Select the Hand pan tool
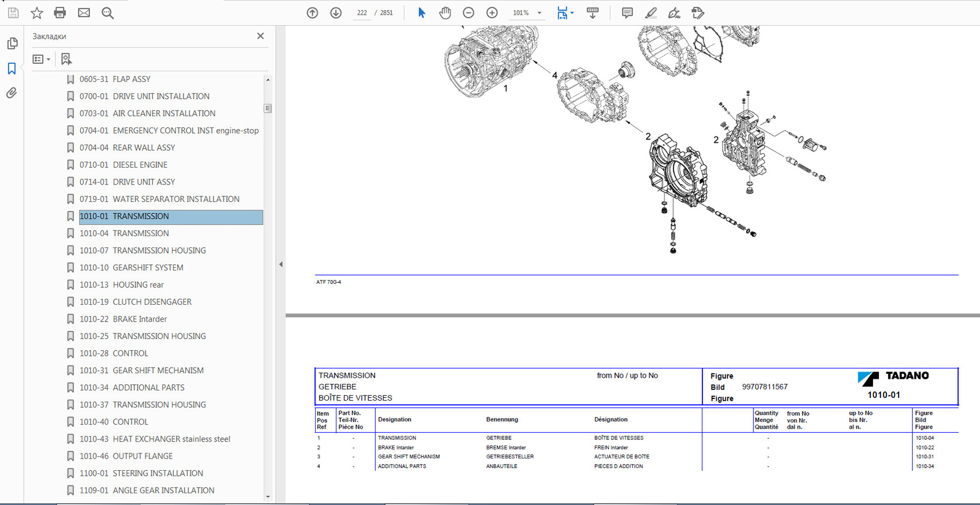 click(445, 13)
